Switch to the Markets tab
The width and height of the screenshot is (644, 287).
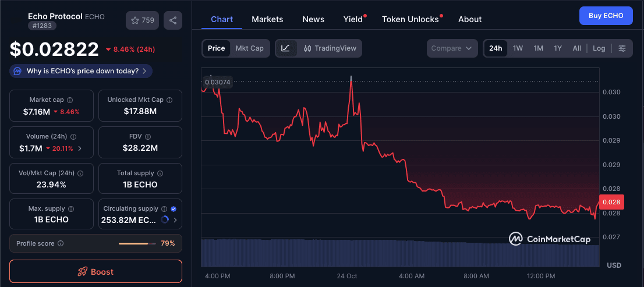[267, 19]
